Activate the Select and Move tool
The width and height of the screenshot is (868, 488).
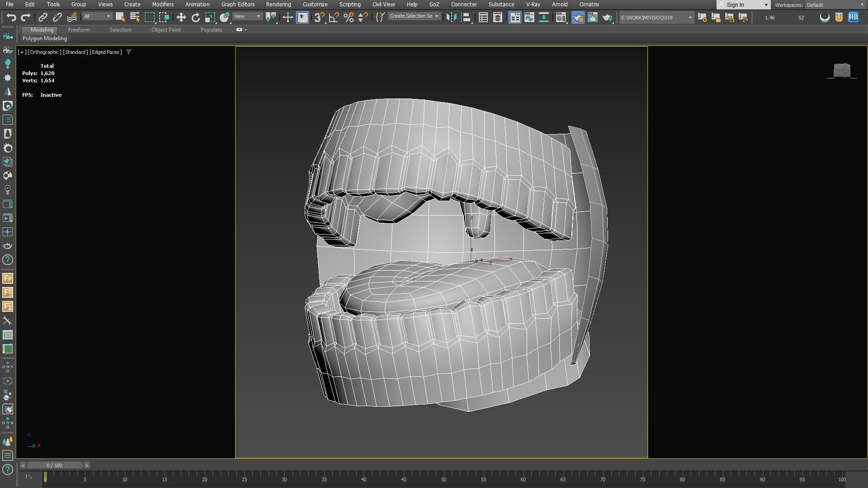(x=181, y=18)
